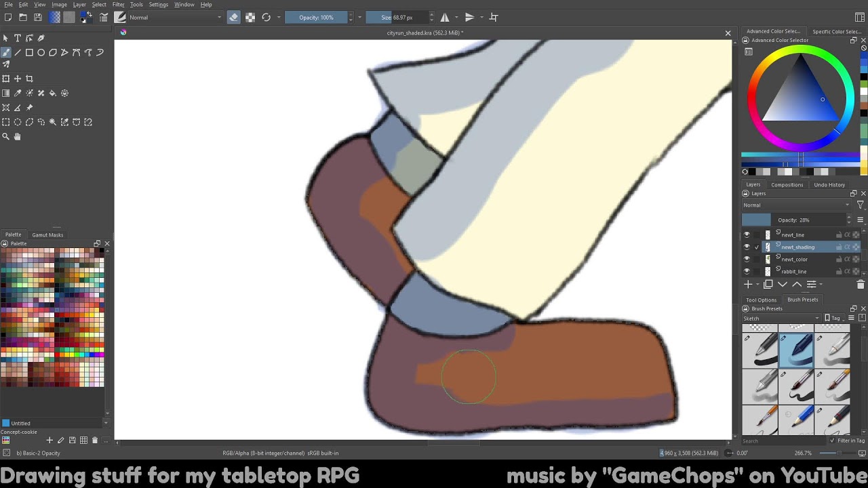The width and height of the screenshot is (868, 488).
Task: Hide the newt_line layer
Action: pos(747,235)
